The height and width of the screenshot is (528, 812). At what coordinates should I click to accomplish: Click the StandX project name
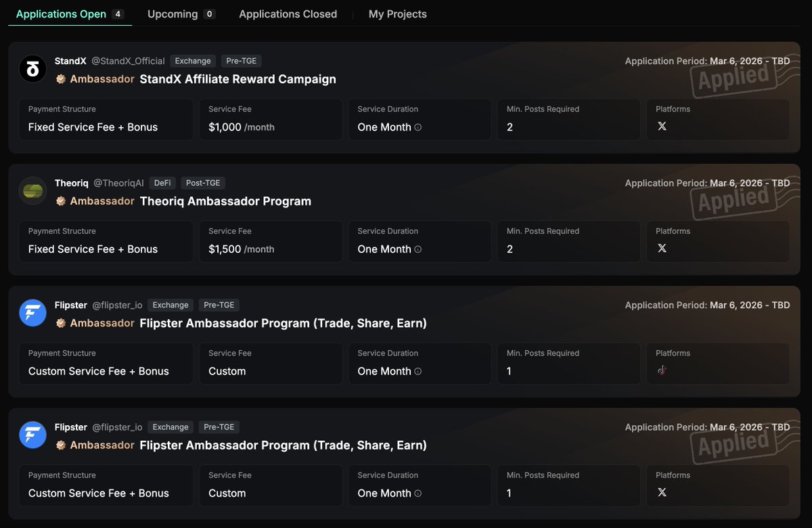point(70,61)
